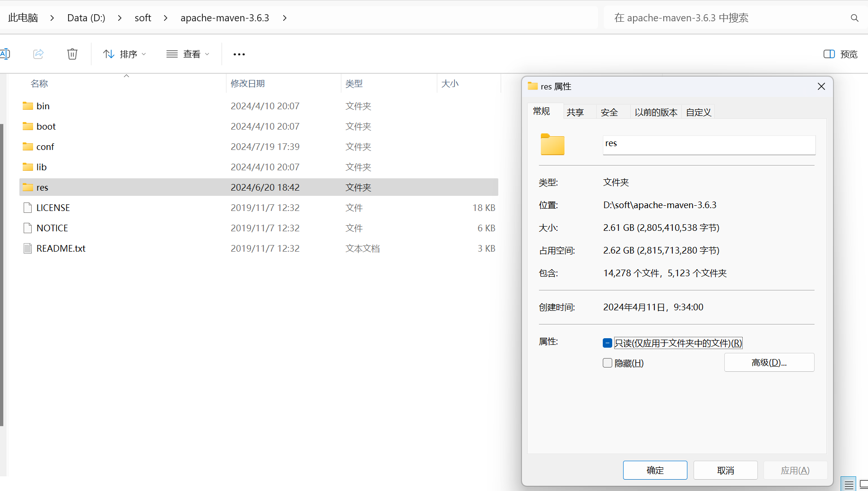Click the left pane vertical scrollbar
Viewport: 868px width, 491px height.
coord(2,274)
